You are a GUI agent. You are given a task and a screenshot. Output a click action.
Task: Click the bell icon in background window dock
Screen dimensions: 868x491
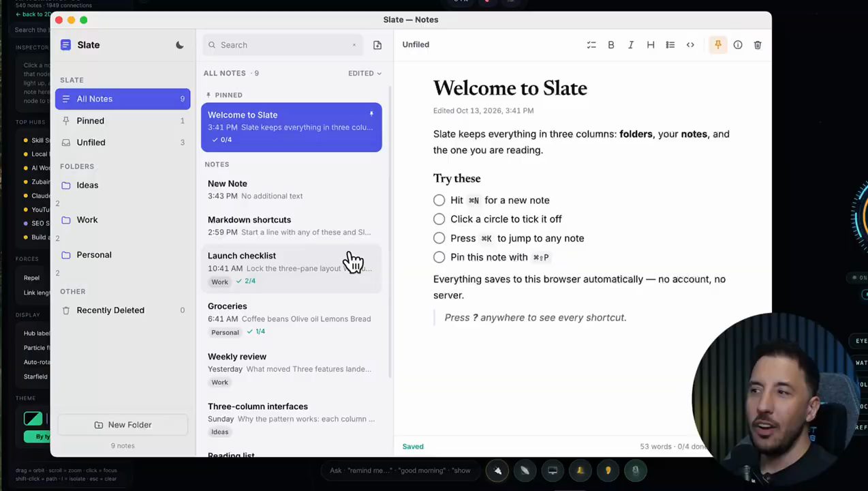[x=580, y=471]
